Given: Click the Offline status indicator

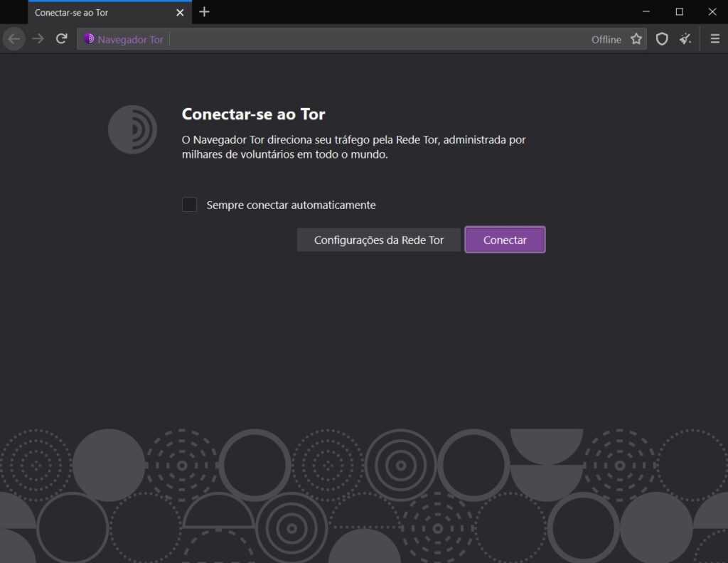Looking at the screenshot, I should point(605,40).
